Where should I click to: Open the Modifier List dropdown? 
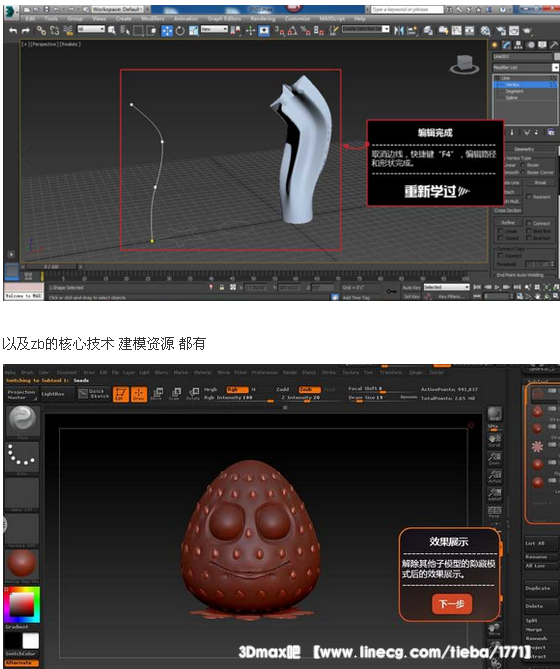[525, 67]
